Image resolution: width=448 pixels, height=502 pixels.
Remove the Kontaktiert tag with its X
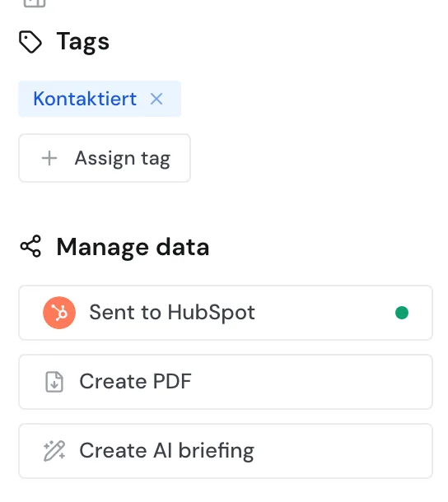tap(156, 99)
